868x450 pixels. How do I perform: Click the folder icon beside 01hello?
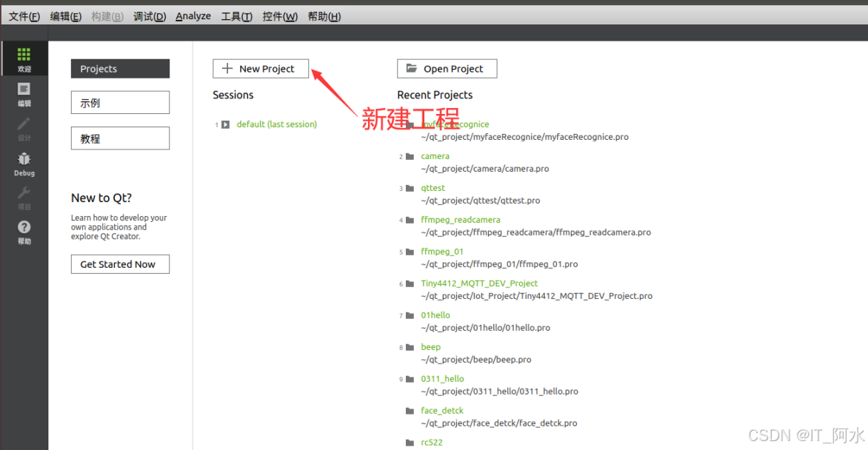(410, 315)
